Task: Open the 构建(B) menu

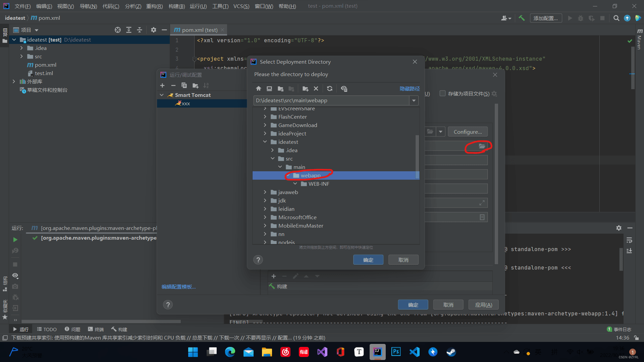Action: click(176, 6)
